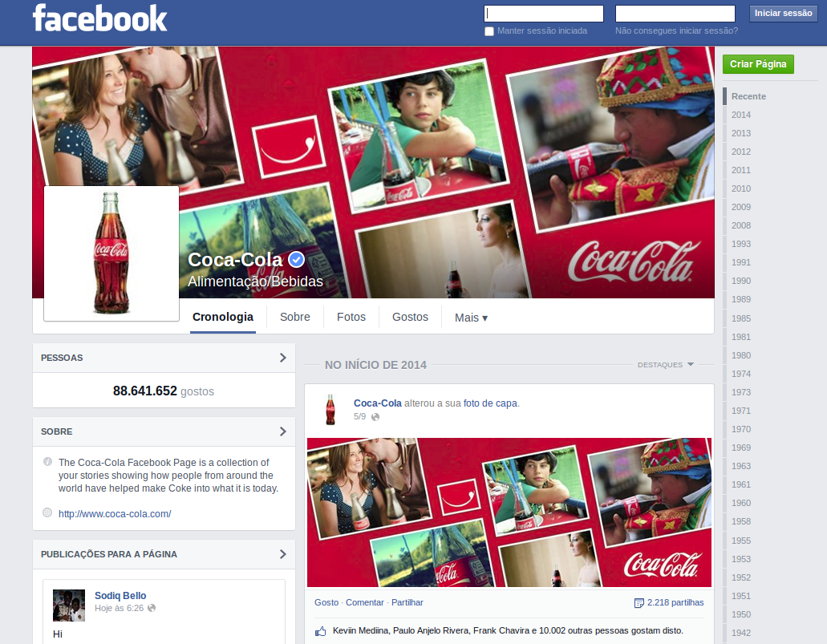Click the Frank Chavira name in likes
This screenshot has height=644, width=827.
(501, 631)
